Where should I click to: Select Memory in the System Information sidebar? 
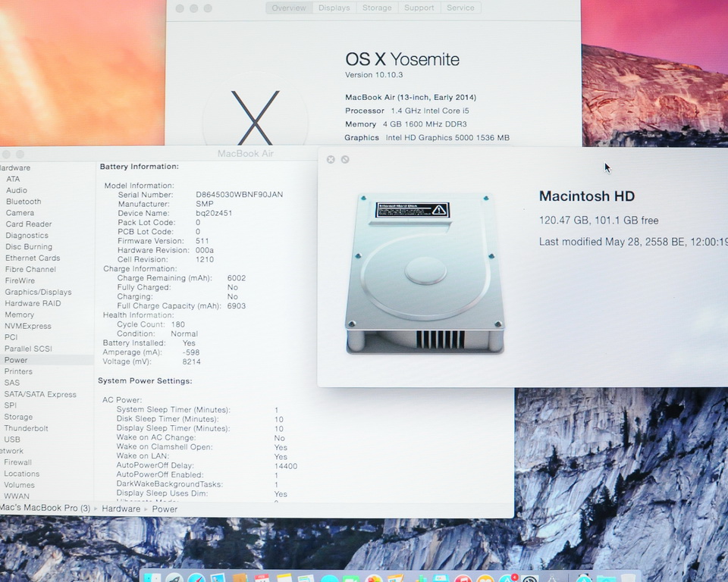tap(20, 314)
